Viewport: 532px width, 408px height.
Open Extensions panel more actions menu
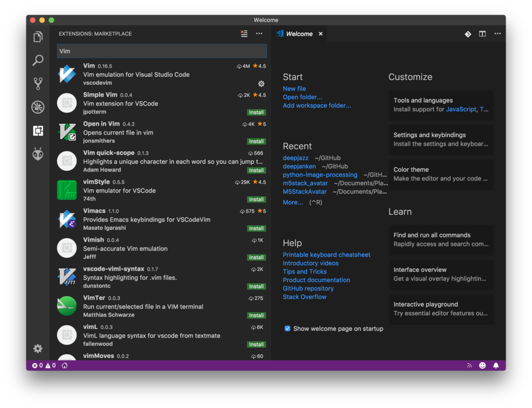259,34
